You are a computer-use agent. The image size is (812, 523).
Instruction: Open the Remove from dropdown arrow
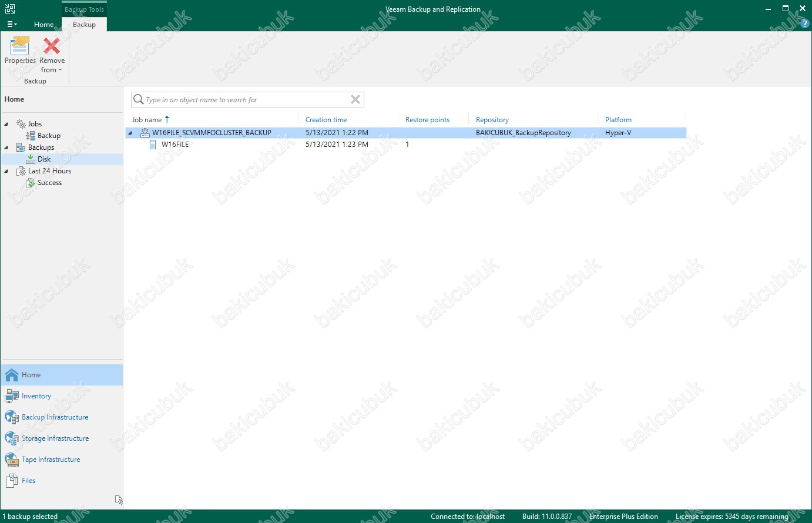[x=60, y=70]
